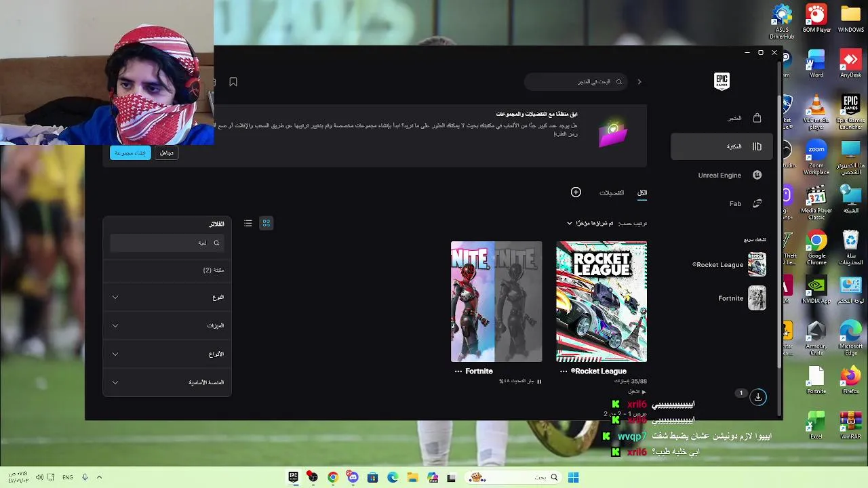Open Discord from the taskbar
Screen dimensions: 868x488
pyautogui.click(x=353, y=477)
